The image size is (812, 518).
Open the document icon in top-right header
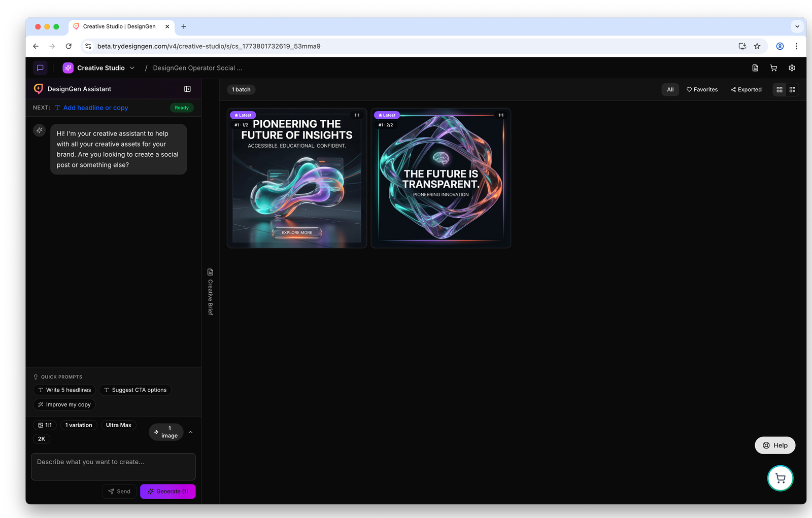click(x=755, y=68)
